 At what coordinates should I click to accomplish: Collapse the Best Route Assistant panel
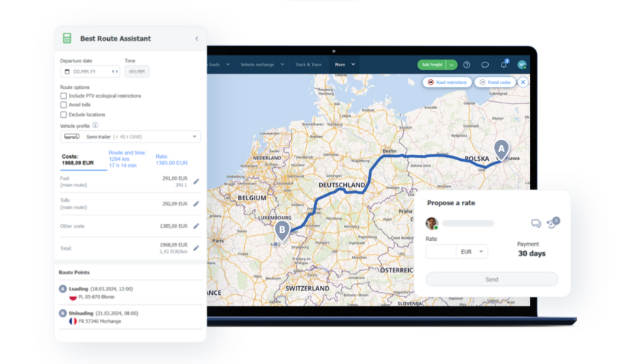196,39
